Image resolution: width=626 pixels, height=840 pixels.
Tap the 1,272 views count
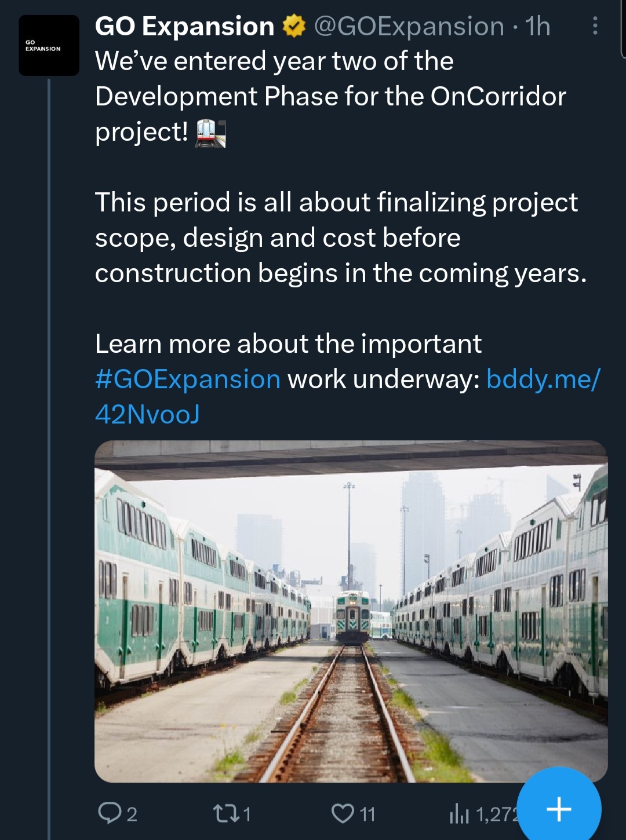496,815
